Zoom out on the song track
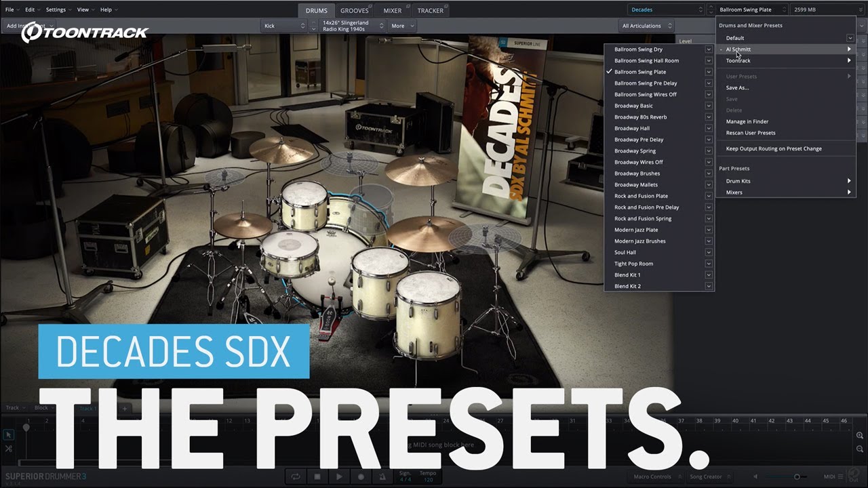Screen dimensions: 868x488 click(x=860, y=449)
